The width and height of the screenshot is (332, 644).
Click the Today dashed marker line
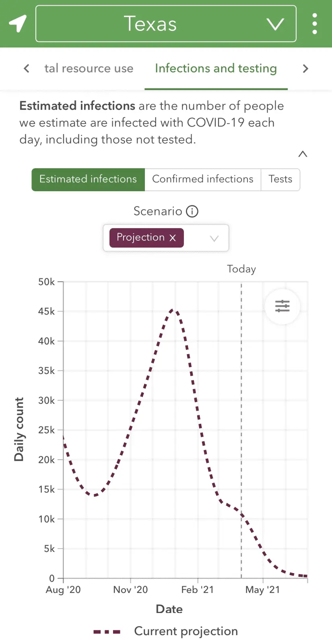click(x=241, y=402)
